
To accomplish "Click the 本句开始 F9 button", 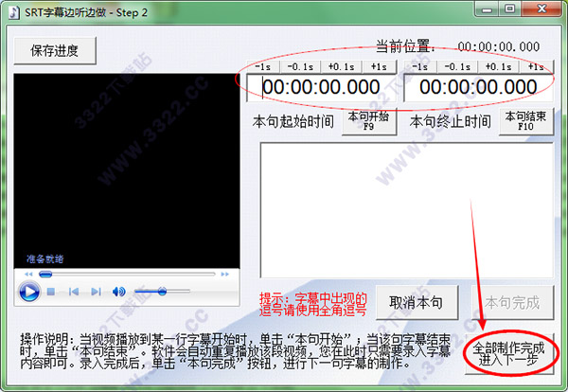I will click(369, 121).
